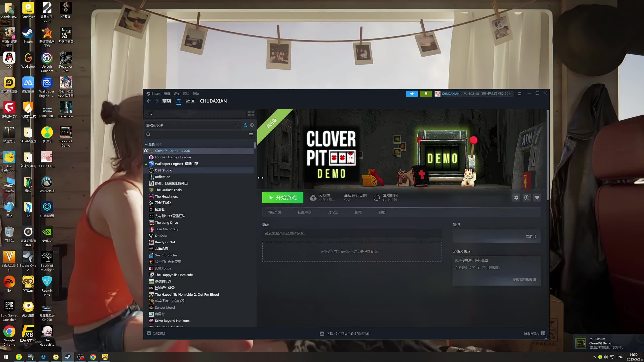
Task: Go to the 社区 tab
Action: (190, 101)
